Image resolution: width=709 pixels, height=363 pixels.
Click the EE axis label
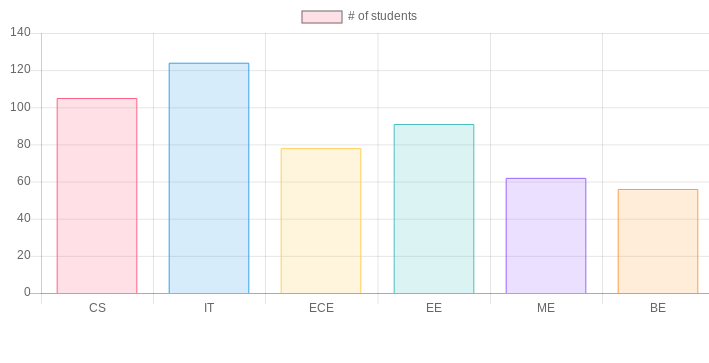pos(434,308)
